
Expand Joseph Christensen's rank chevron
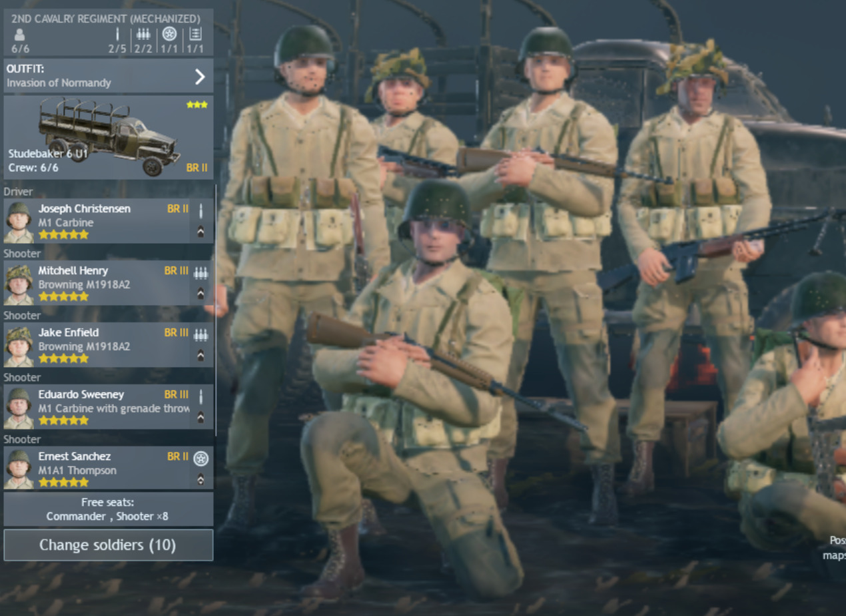(x=201, y=232)
